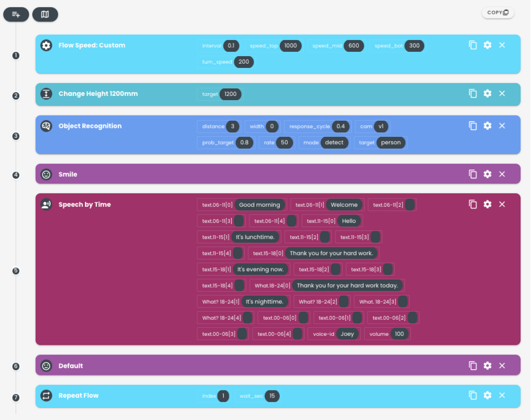531x420 pixels.
Task: Click the Object Recognition brain icon
Action: [x=47, y=126]
